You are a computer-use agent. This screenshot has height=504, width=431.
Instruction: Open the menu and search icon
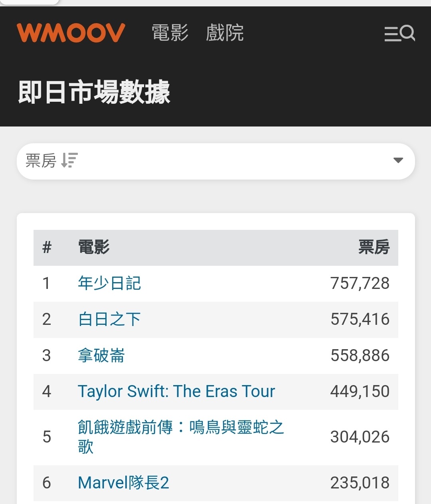click(399, 33)
